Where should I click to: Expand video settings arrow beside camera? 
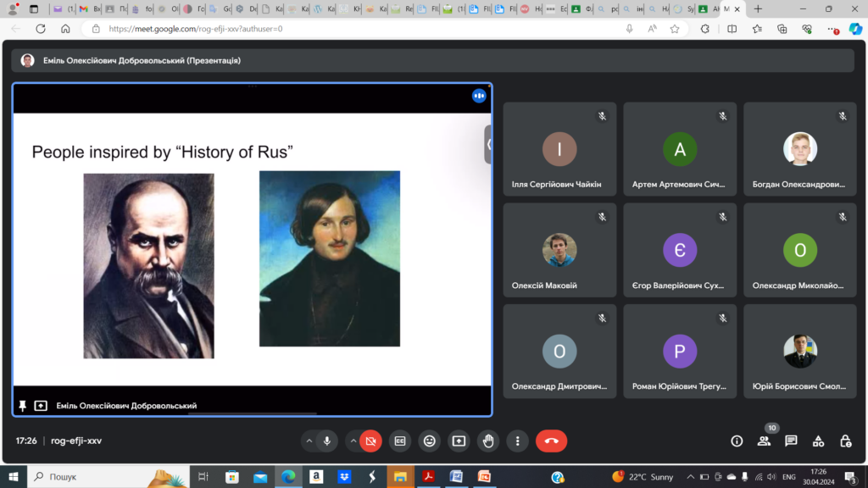(353, 441)
